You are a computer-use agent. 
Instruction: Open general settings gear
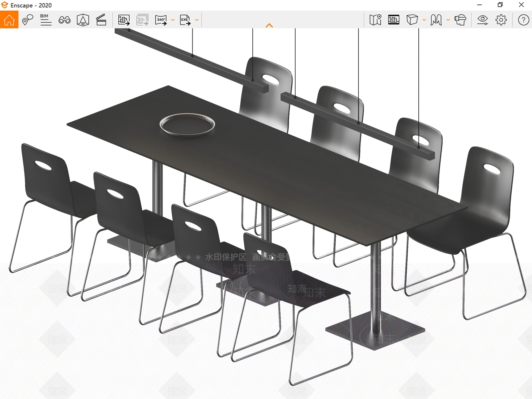point(501,20)
